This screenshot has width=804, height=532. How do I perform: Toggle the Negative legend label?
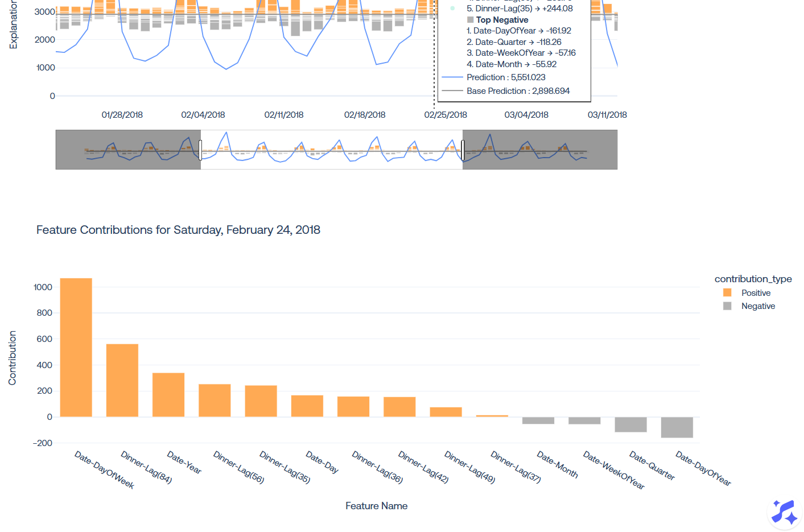(758, 306)
